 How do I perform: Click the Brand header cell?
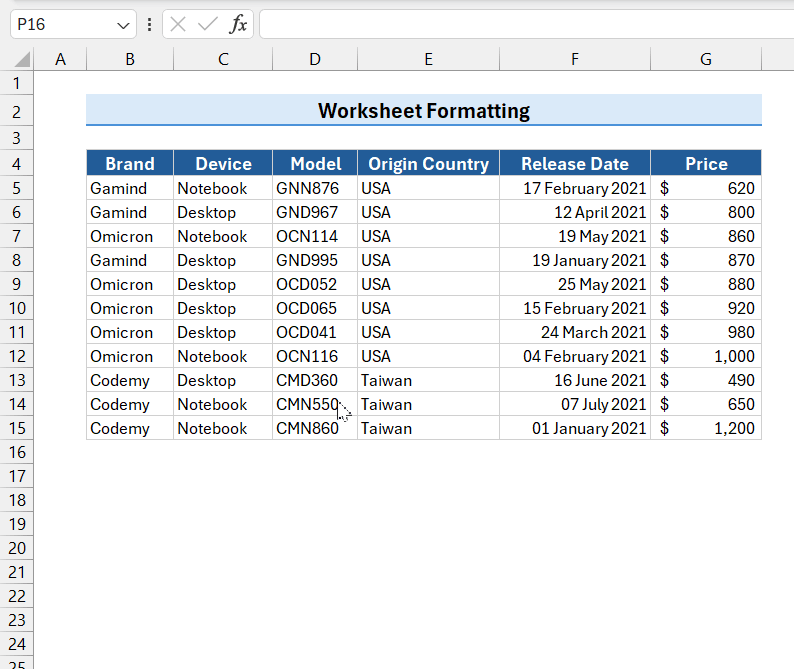pyautogui.click(x=130, y=164)
